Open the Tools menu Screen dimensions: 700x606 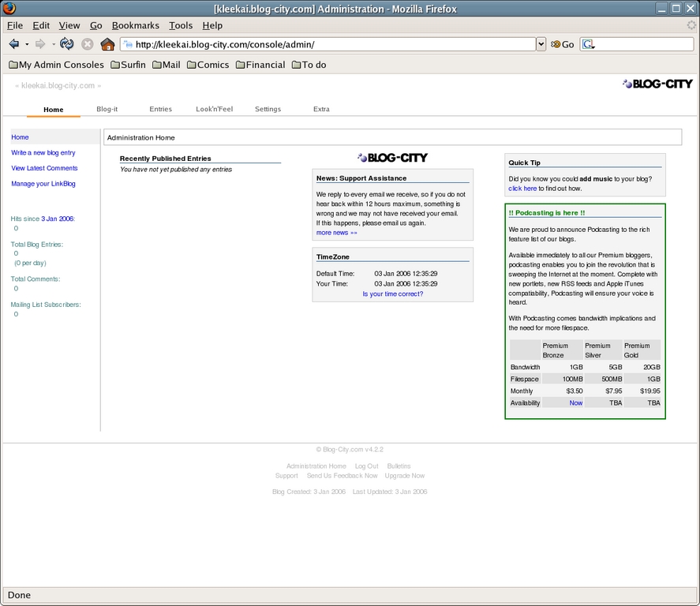click(181, 25)
